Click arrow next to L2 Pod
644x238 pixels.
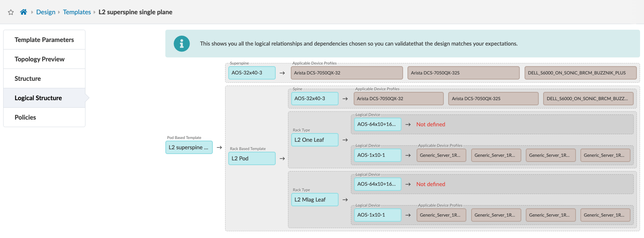282,158
